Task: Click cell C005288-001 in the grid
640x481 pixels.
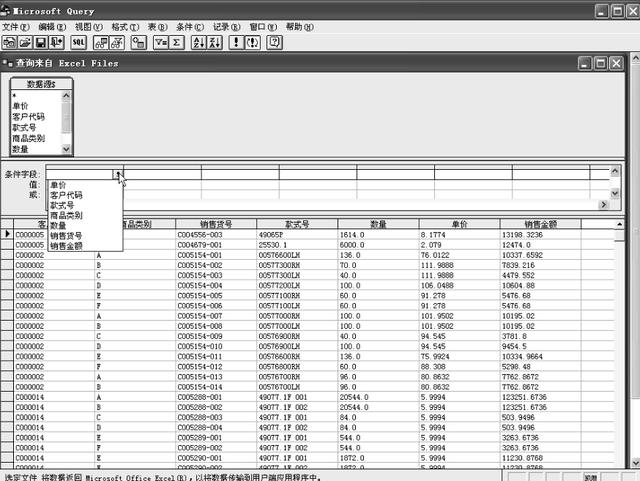Action: pos(216,397)
